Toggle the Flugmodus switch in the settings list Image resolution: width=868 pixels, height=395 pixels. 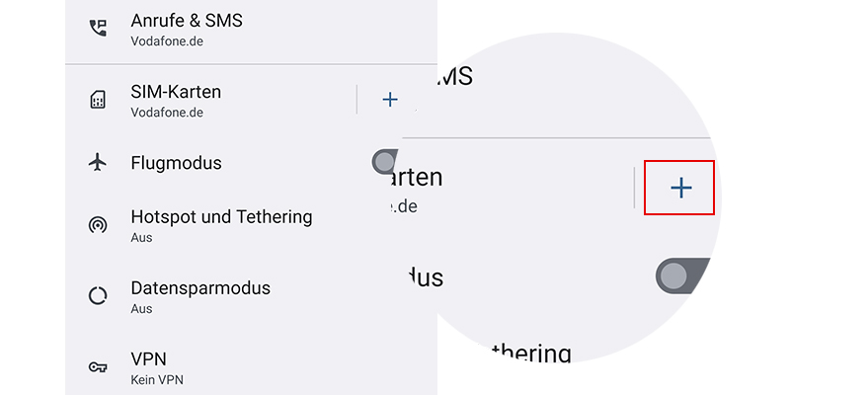point(386,162)
